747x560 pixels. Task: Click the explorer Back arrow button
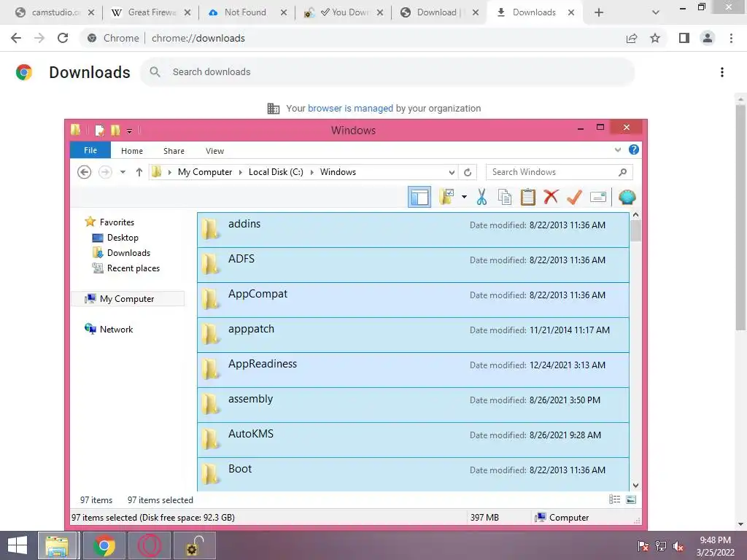pyautogui.click(x=85, y=172)
